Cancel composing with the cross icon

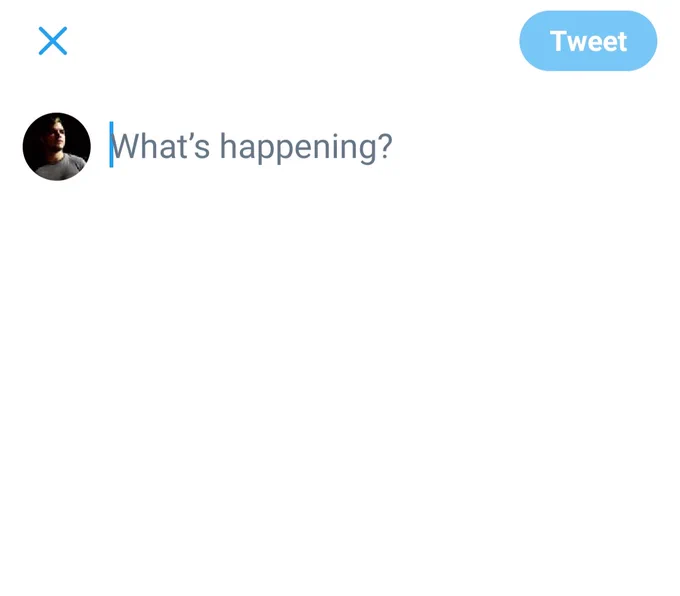click(52, 41)
